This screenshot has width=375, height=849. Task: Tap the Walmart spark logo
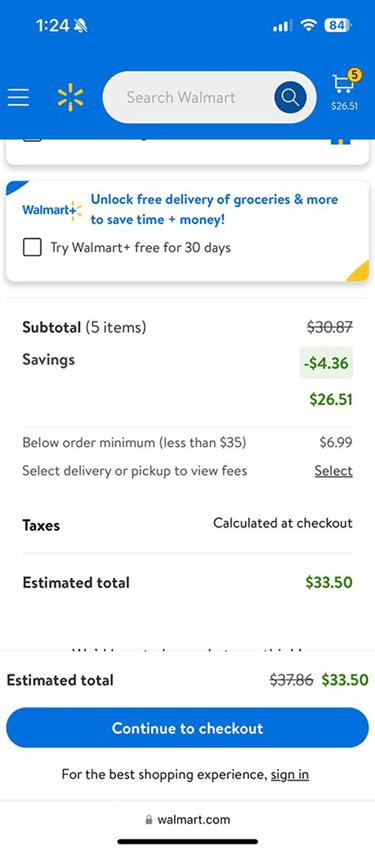coord(70,97)
